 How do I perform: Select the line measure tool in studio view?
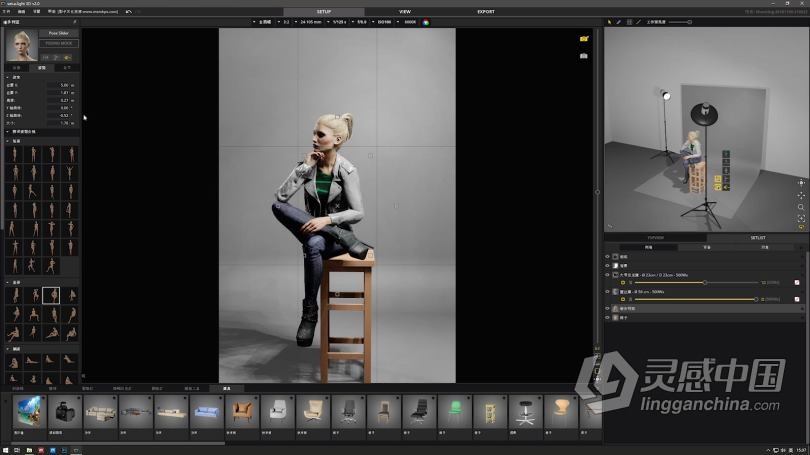point(638,22)
